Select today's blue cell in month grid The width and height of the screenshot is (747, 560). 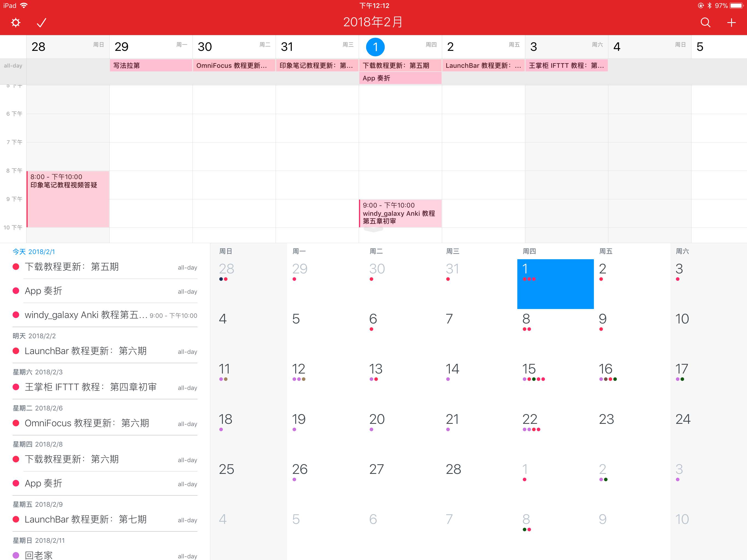(555, 284)
